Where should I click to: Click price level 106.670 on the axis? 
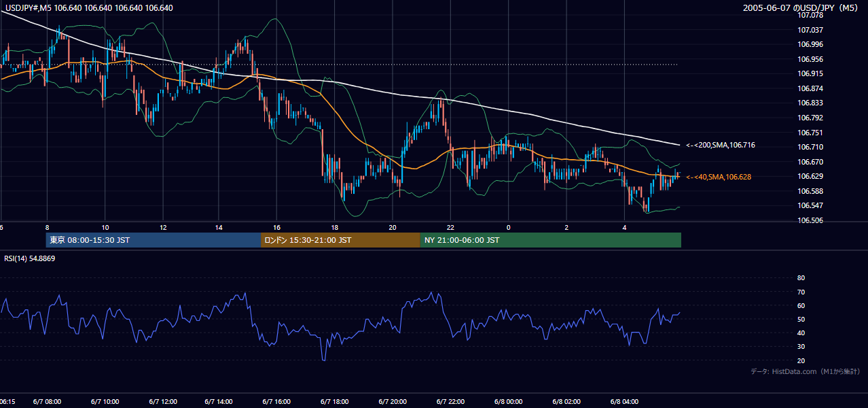click(810, 162)
